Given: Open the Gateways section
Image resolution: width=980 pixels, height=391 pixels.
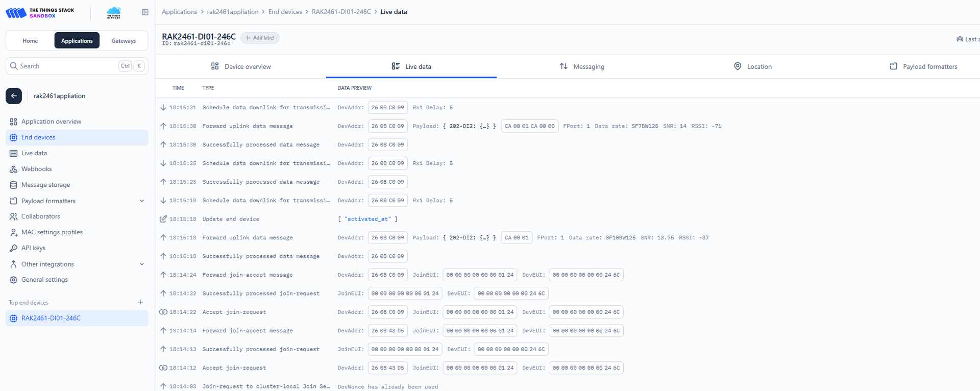Looking at the screenshot, I should tap(124, 41).
